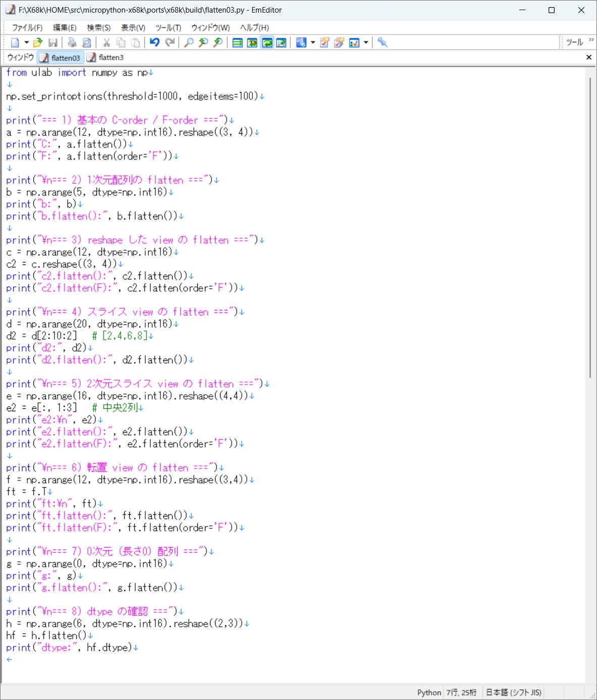Open the 表示(V) menu
Image resolution: width=597 pixels, height=700 pixels.
tap(133, 28)
